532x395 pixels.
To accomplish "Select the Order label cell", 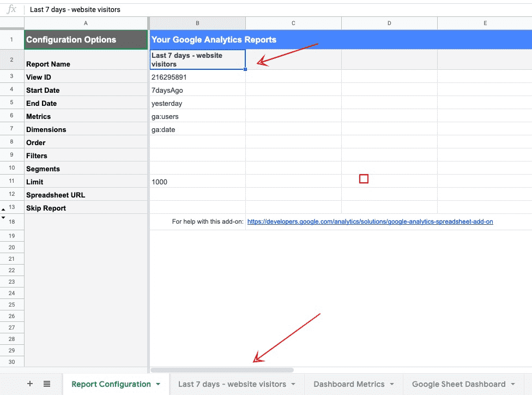I will [x=86, y=142].
